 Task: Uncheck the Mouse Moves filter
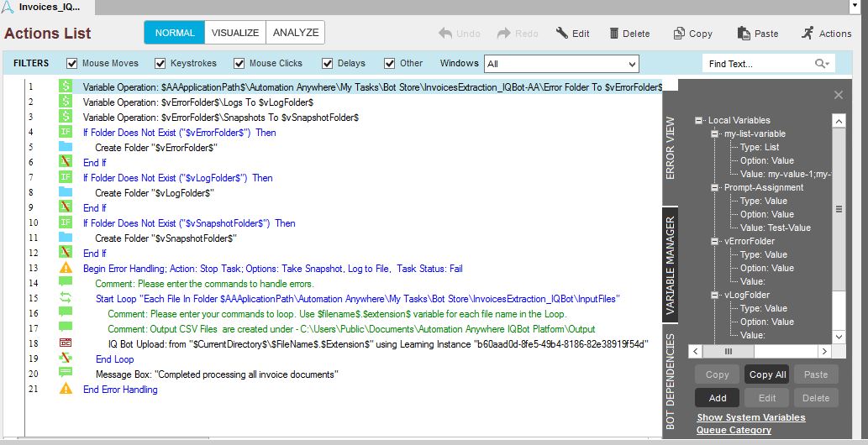72,64
